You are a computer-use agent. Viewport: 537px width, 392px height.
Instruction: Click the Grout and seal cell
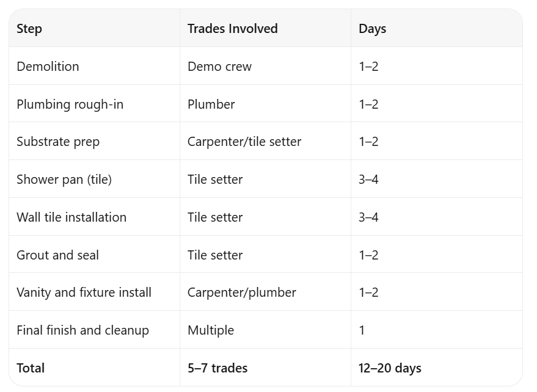tap(58, 255)
